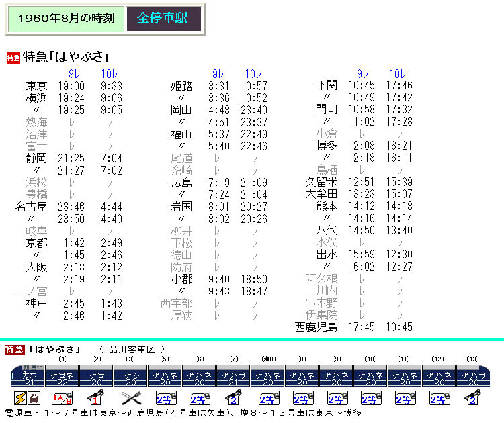The height and width of the screenshot is (423, 504).
Task: Click the 2等 sleeper icon under car (増8)
Action: tap(269, 398)
